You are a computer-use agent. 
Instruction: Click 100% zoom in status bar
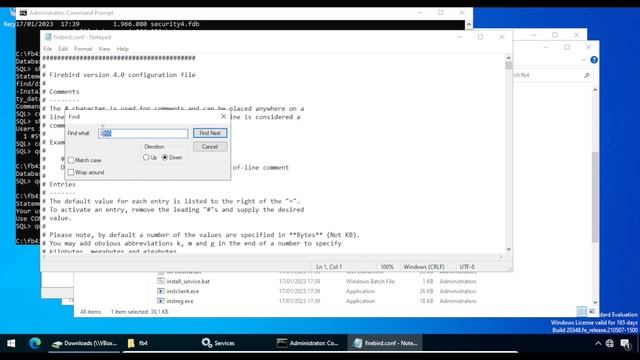387,267
